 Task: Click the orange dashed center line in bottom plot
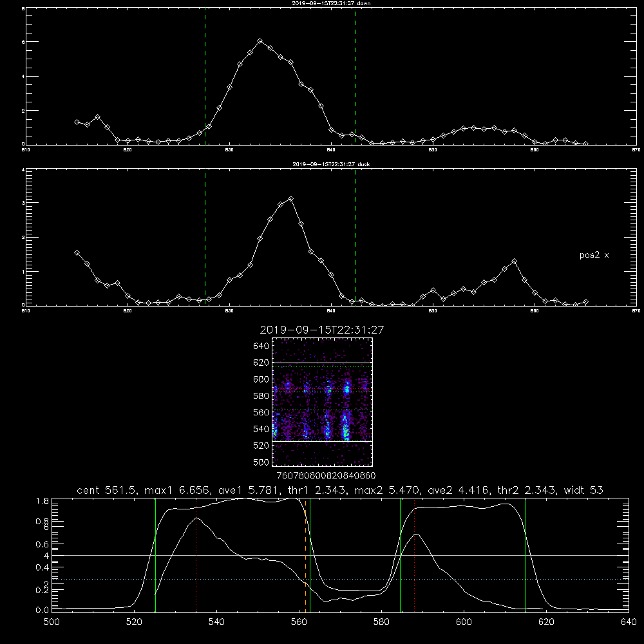[305, 555]
